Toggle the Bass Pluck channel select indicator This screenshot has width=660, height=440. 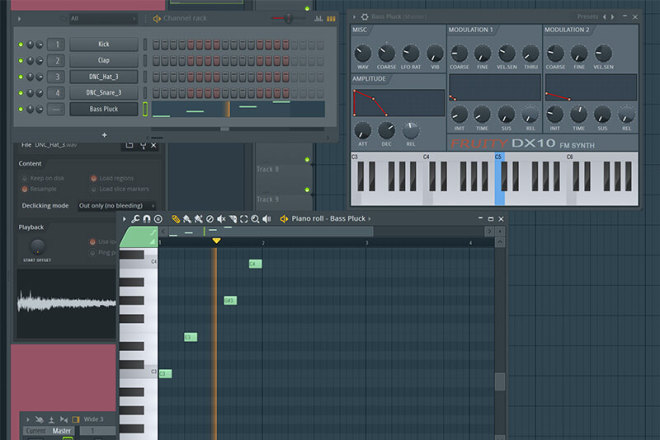(x=145, y=109)
